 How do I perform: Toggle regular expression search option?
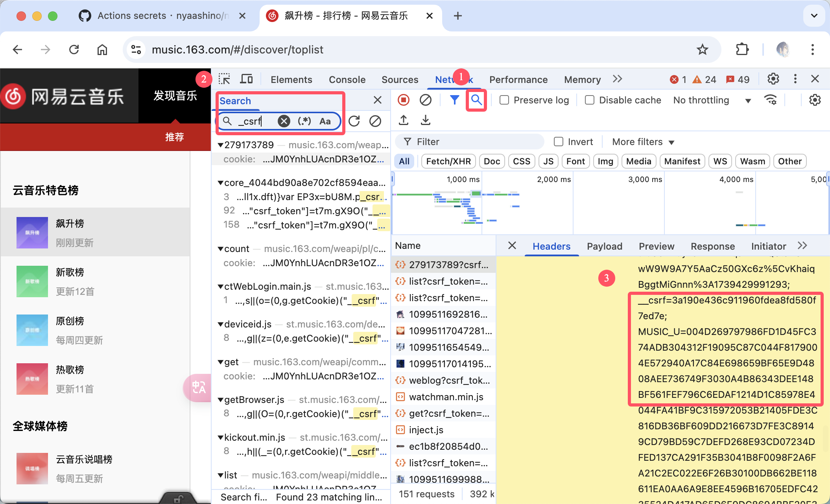304,121
